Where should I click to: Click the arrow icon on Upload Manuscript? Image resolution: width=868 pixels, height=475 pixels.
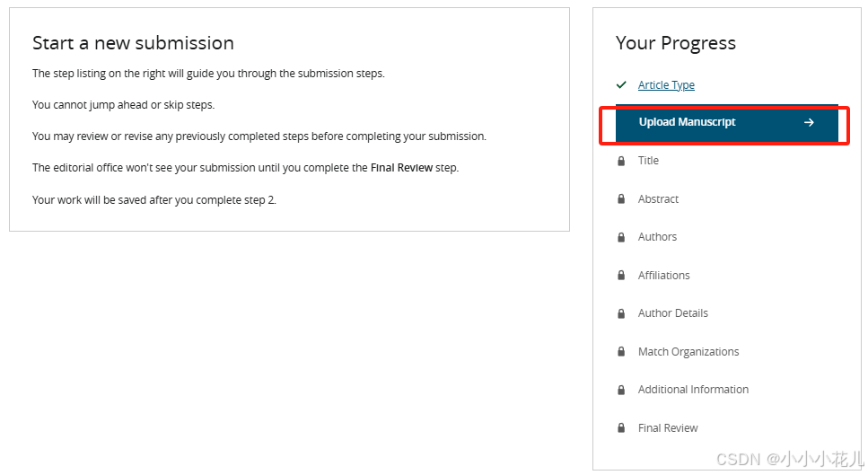(x=809, y=122)
